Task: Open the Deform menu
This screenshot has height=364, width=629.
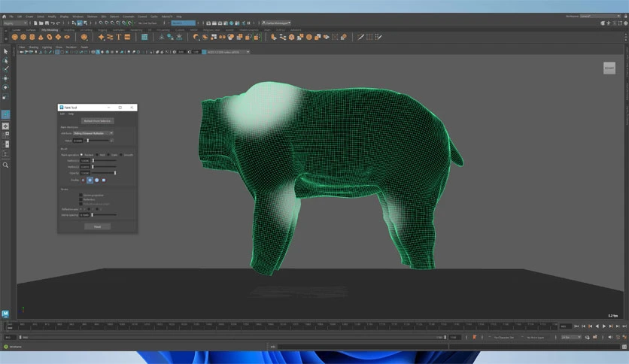Action: 114,17
